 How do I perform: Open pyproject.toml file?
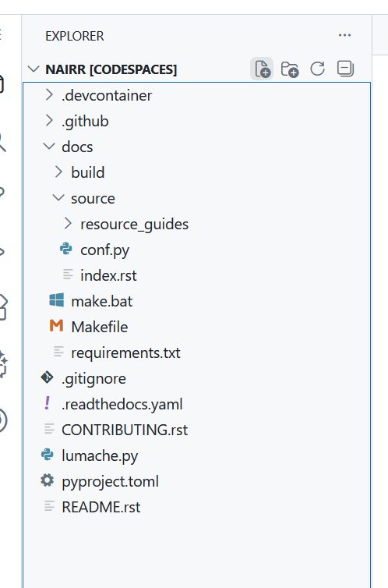pyautogui.click(x=196, y=481)
